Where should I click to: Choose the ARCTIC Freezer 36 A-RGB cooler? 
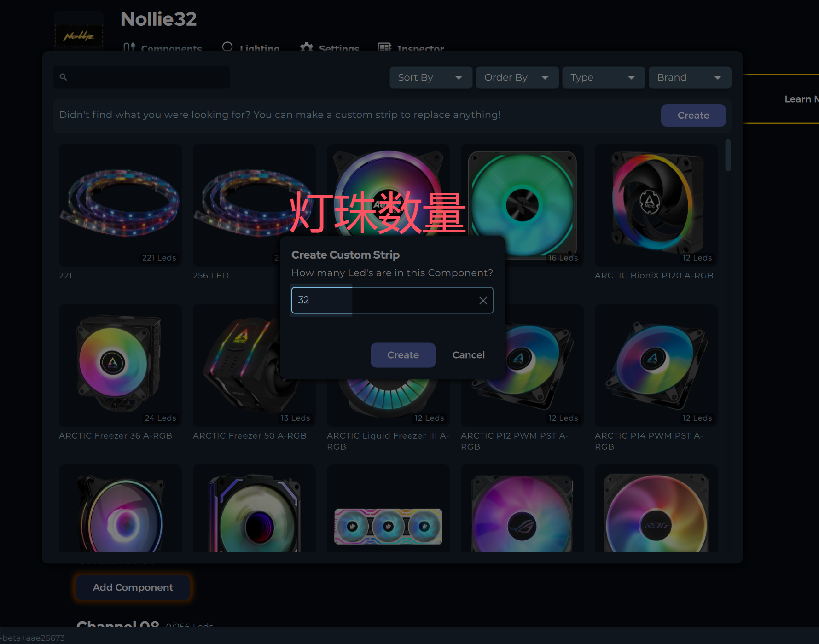point(120,366)
